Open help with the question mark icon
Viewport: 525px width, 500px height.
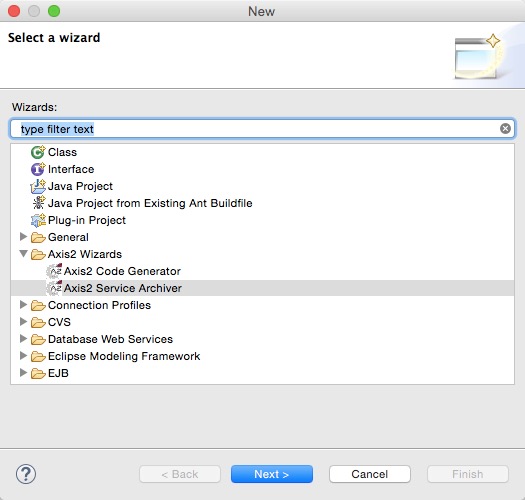pyautogui.click(x=26, y=474)
